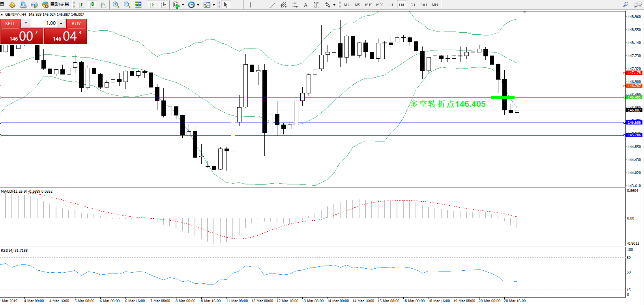644x305 pixels.
Task: Zoom out of the chart
Action: click(x=127, y=5)
